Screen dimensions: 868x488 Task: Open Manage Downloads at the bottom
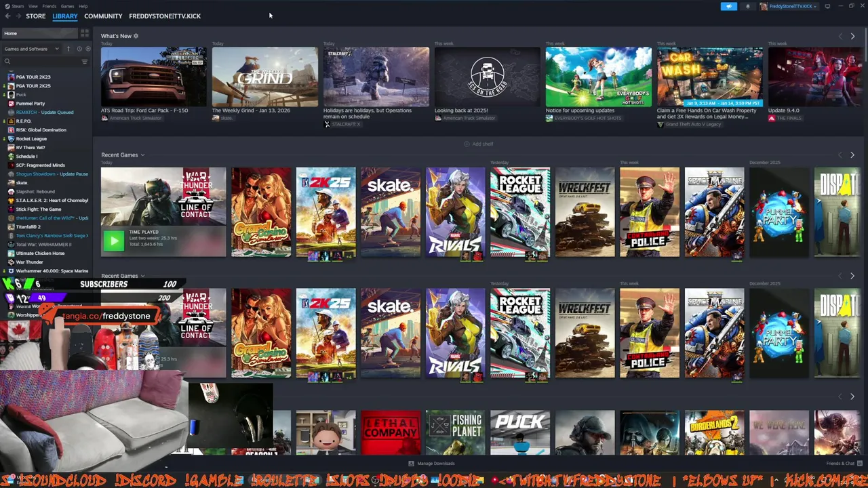coord(431,464)
